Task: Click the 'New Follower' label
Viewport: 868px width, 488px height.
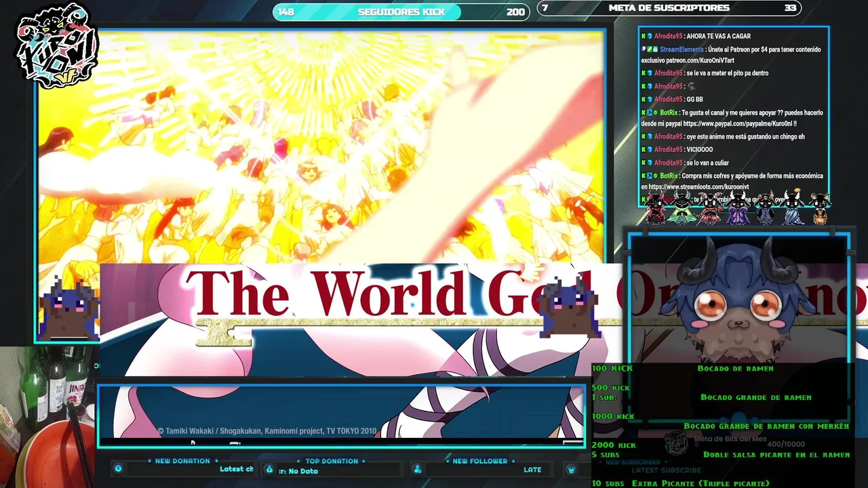Action: pos(480,461)
